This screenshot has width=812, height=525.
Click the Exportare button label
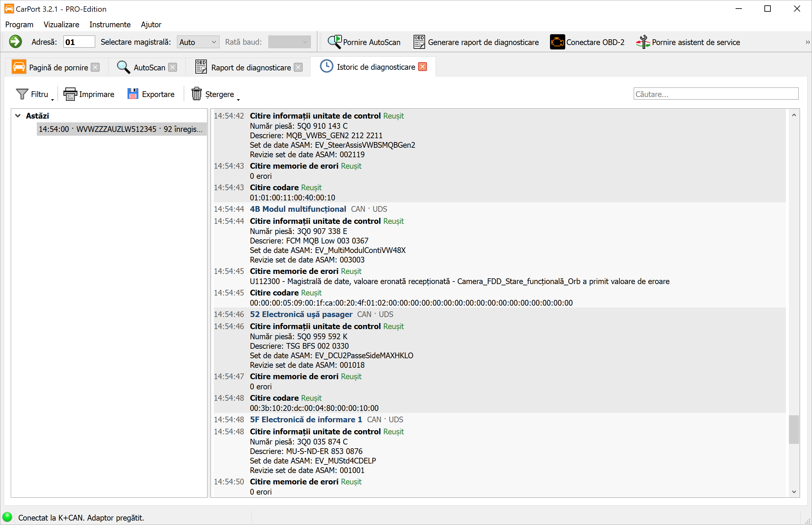pos(158,94)
